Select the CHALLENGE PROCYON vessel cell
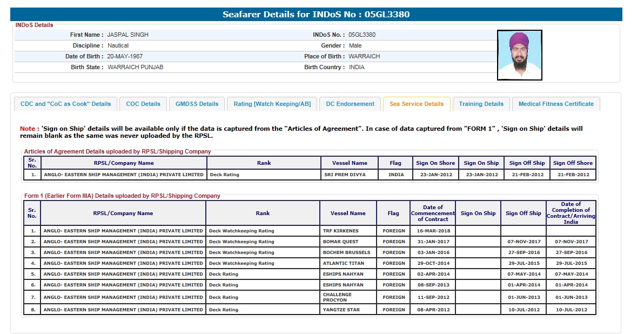This screenshot has height=334, width=644. click(x=337, y=297)
